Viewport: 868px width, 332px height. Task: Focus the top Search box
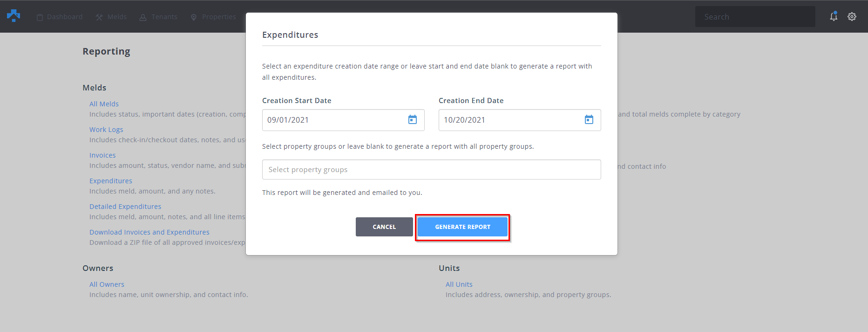(x=754, y=17)
